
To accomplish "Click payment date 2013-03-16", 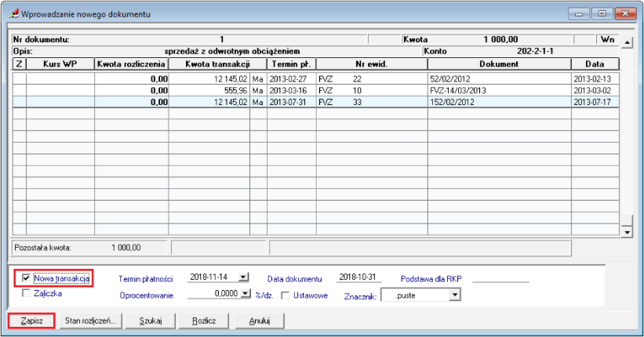I will (288, 90).
